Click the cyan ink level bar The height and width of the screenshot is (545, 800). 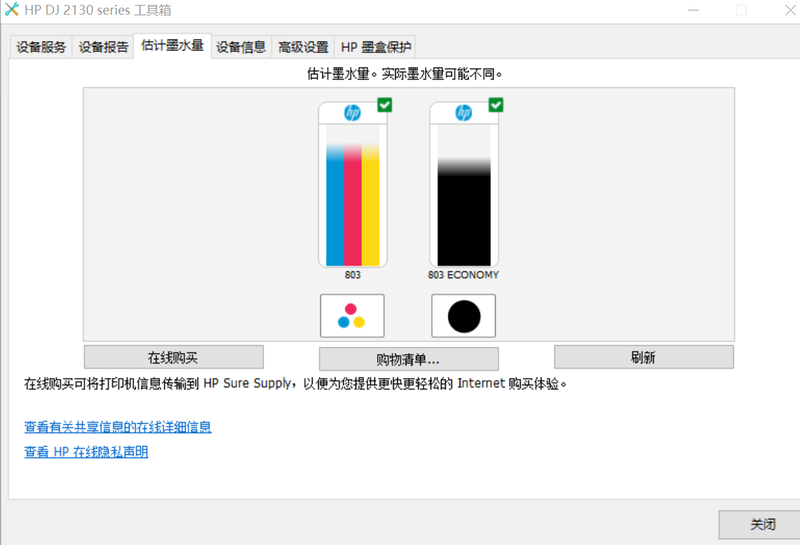coord(335,205)
